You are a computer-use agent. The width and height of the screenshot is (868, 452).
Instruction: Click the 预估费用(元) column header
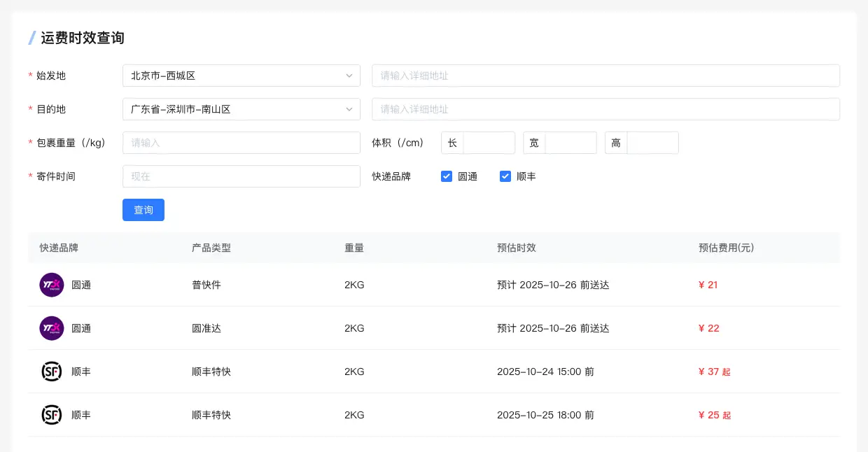click(726, 248)
